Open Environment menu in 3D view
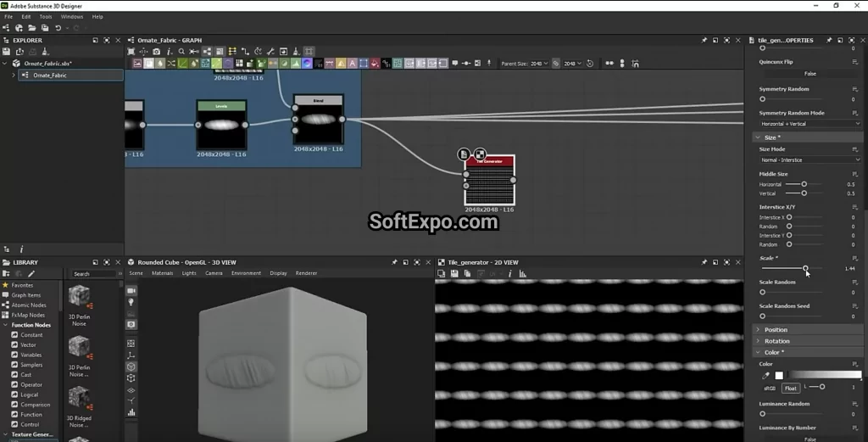Image resolution: width=868 pixels, height=442 pixels. 246,273
